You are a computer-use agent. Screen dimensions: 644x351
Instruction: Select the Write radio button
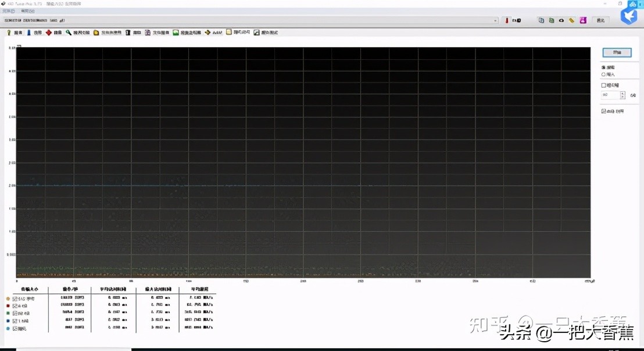[x=603, y=74]
